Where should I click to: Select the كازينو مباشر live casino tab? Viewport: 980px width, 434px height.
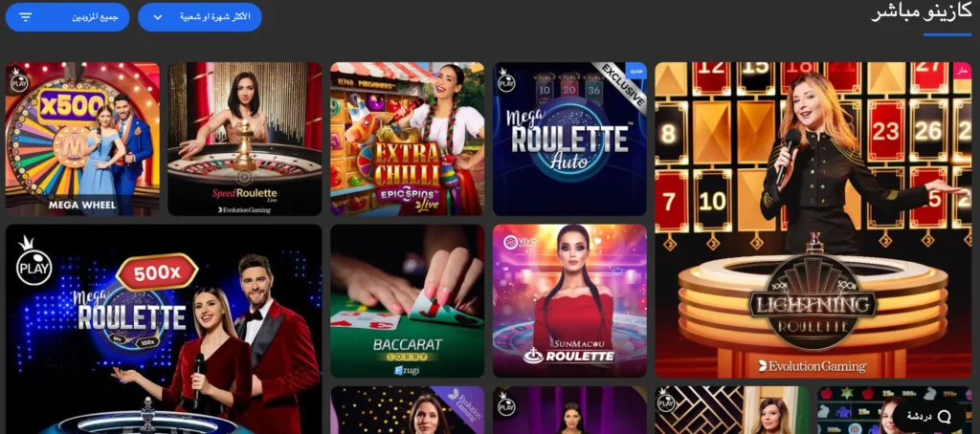click(921, 12)
